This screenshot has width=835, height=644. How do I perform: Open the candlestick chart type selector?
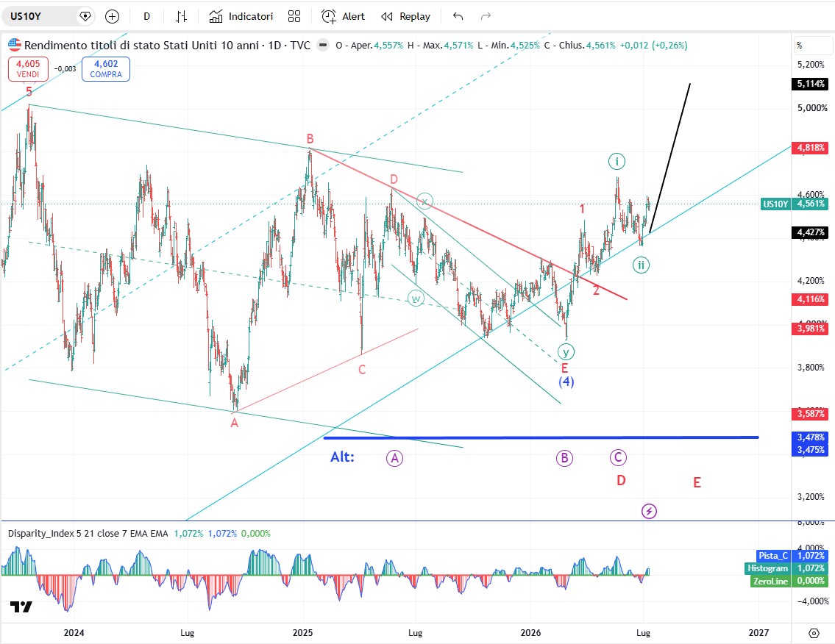point(181,16)
